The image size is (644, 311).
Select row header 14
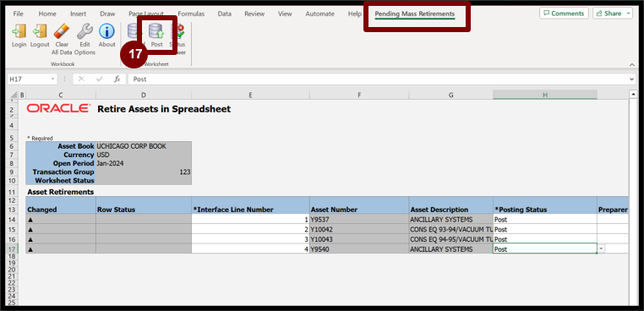pos(12,220)
